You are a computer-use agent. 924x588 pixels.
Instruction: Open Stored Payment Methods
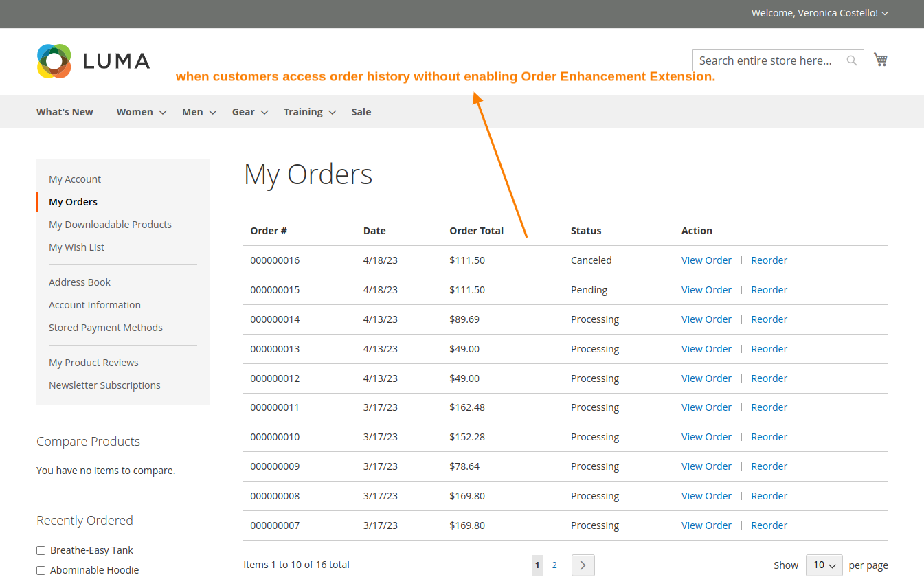tap(106, 327)
